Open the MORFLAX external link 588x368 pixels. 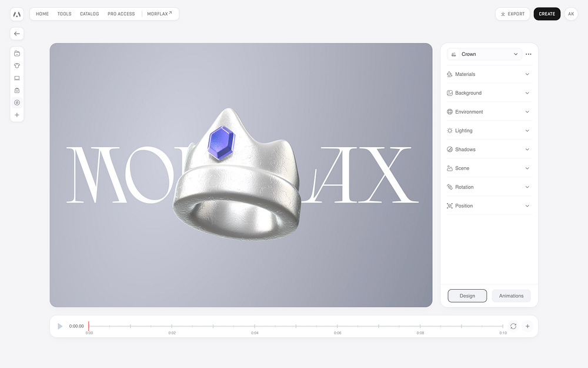tap(159, 14)
